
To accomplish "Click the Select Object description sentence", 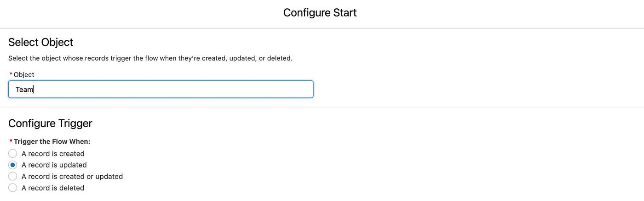I will coord(150,58).
